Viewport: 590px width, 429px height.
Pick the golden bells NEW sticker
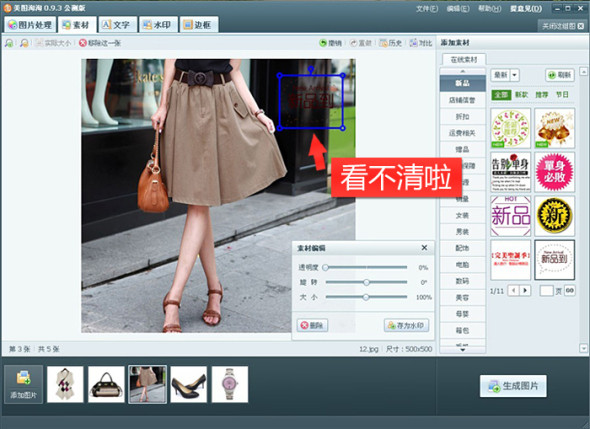click(x=555, y=128)
